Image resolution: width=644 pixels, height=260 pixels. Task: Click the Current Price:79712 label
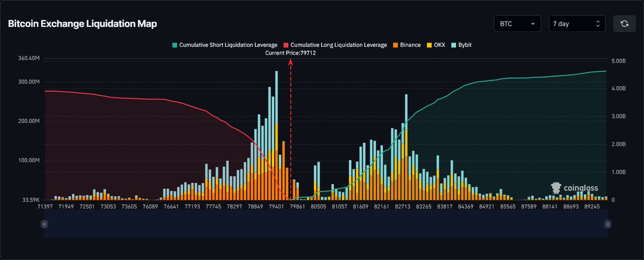click(290, 53)
